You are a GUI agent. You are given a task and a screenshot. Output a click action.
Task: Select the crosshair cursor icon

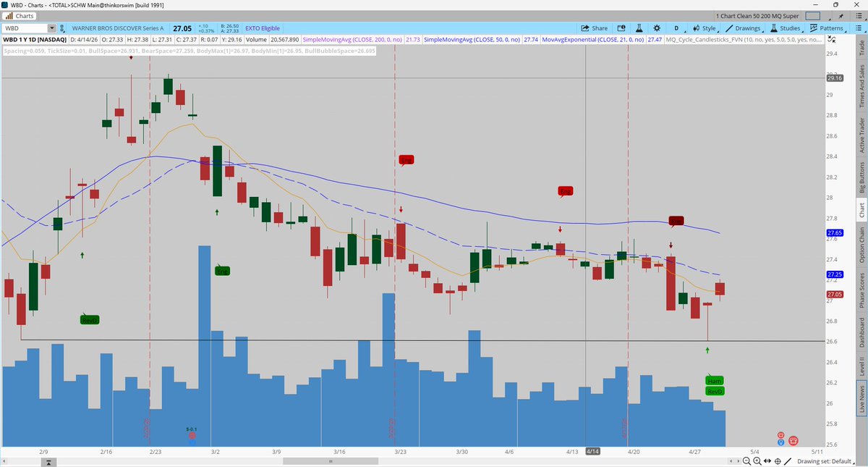pos(778,460)
